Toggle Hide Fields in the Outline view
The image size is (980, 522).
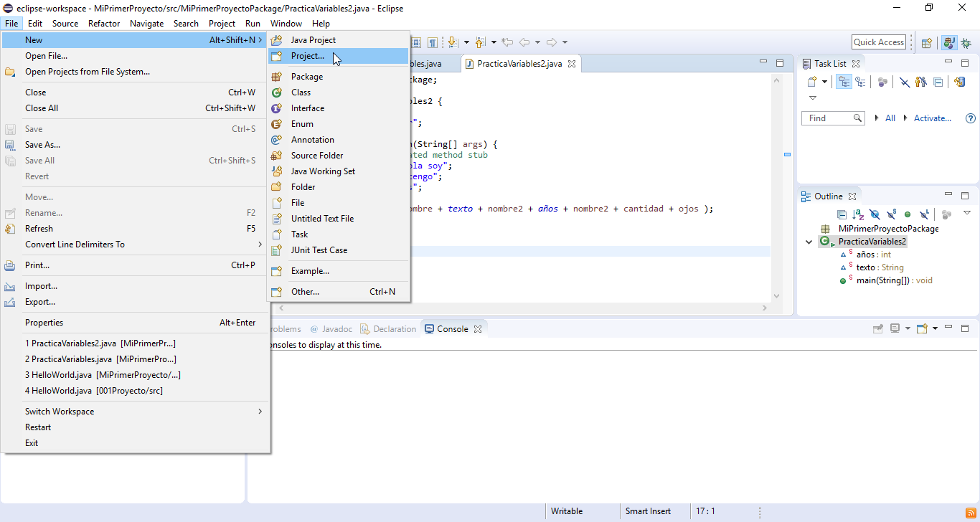click(x=875, y=214)
